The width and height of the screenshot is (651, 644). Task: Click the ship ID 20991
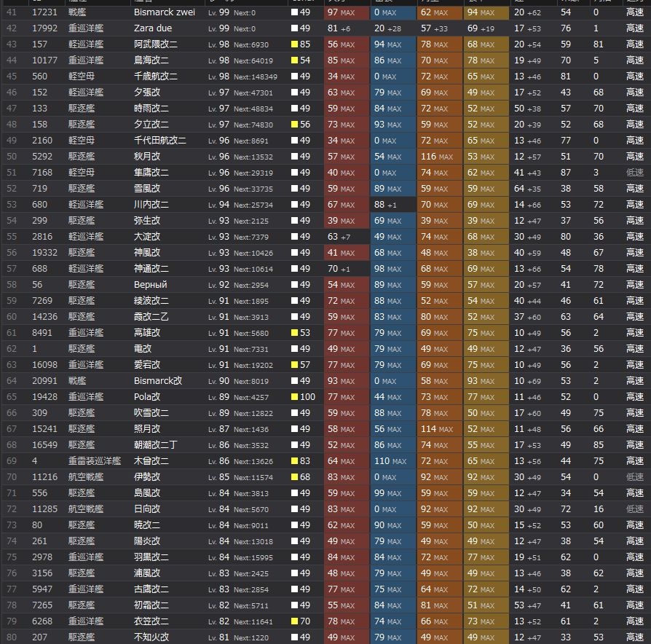[44, 380]
